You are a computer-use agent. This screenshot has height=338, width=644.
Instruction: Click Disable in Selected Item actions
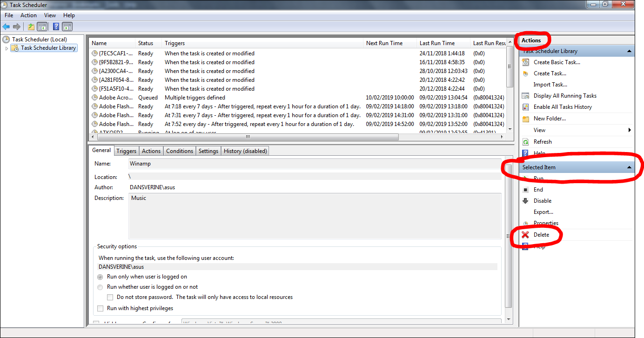(543, 201)
